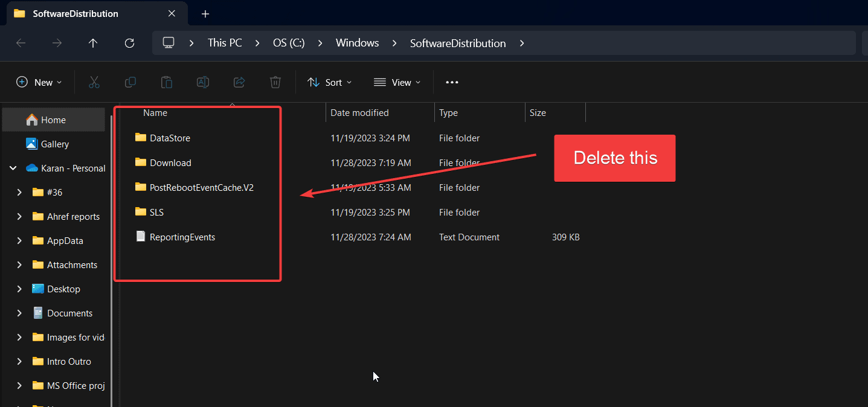Expand the Ahref reports folder node

pos(19,217)
